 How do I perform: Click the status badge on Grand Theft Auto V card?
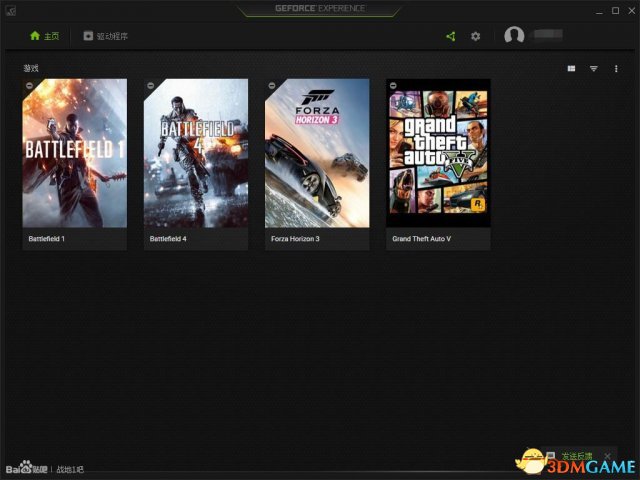393,85
